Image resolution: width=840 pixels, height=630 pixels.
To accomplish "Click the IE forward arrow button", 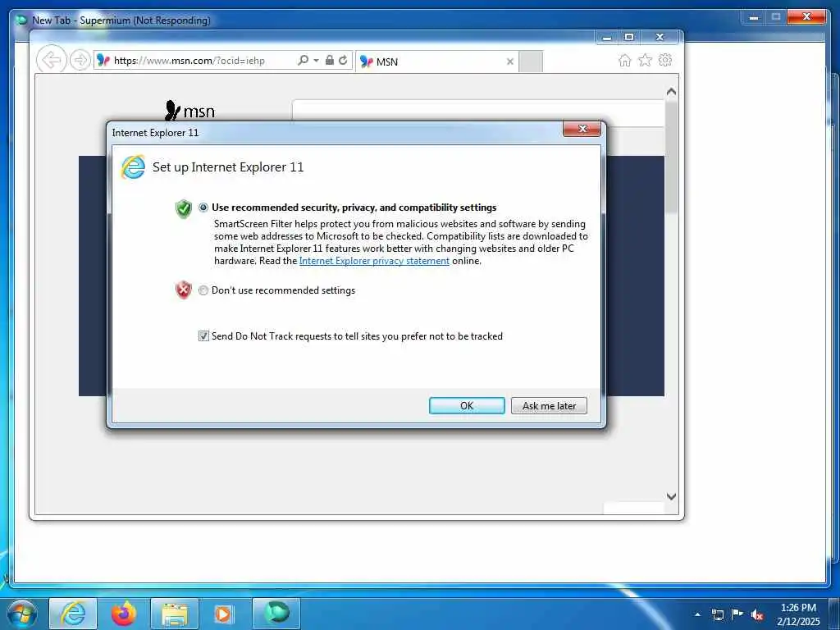I will [x=80, y=60].
